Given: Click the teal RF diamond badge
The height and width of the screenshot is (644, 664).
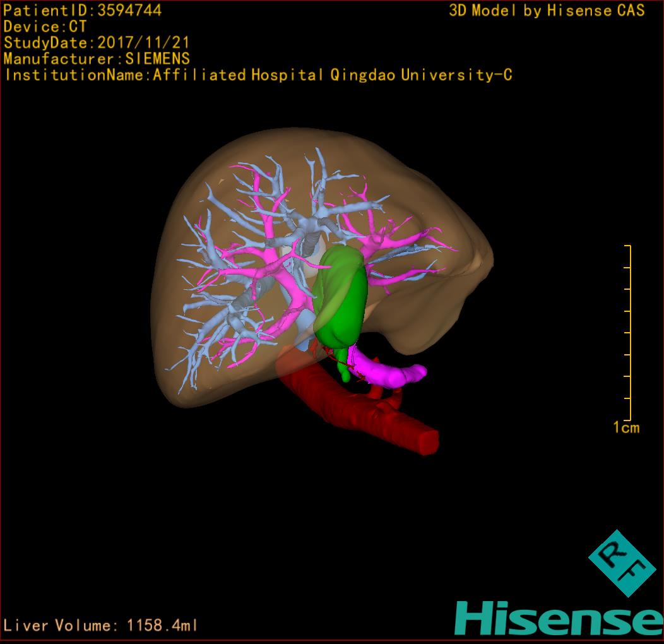Looking at the screenshot, I should [622, 563].
